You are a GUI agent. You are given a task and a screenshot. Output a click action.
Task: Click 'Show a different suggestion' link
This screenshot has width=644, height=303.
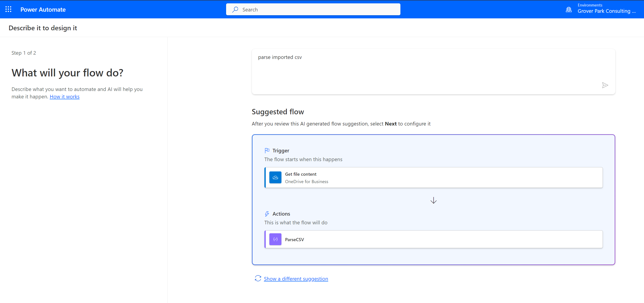296,279
